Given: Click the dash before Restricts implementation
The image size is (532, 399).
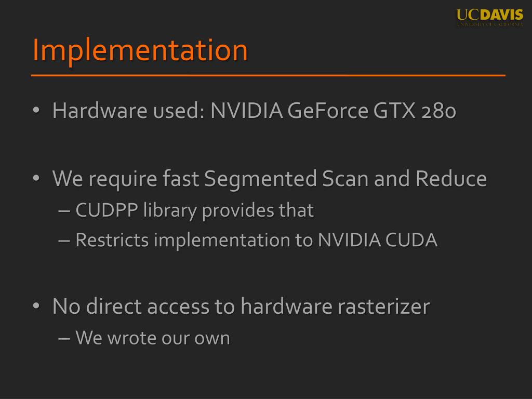Looking at the screenshot, I should pos(64,241).
